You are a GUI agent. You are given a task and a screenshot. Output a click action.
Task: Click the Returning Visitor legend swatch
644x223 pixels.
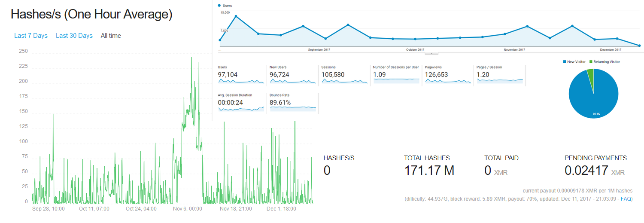tap(591, 62)
